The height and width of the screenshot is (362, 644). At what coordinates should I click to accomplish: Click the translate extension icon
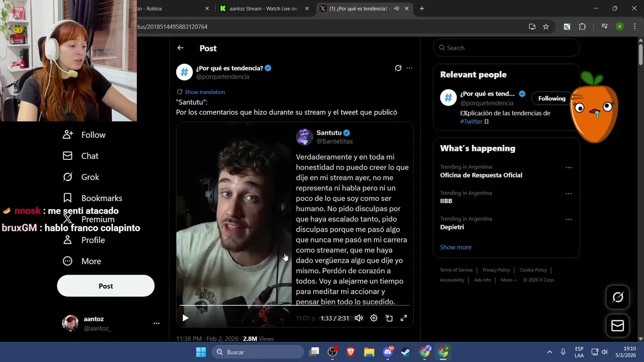pyautogui.click(x=567, y=27)
